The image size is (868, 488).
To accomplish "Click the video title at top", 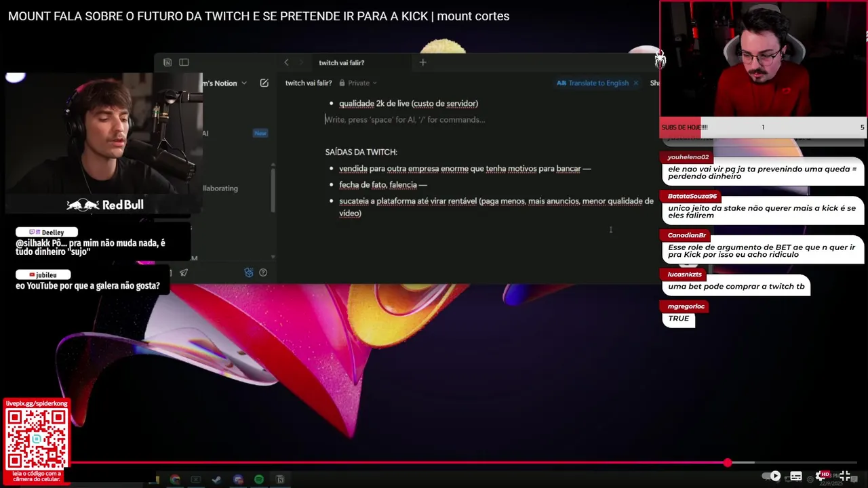I will [x=258, y=16].
